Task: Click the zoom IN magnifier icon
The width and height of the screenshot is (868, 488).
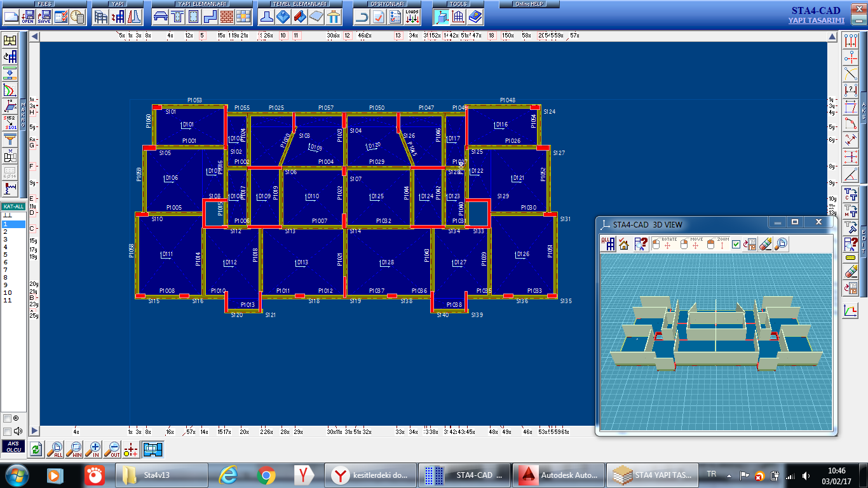Action: pos(94,450)
